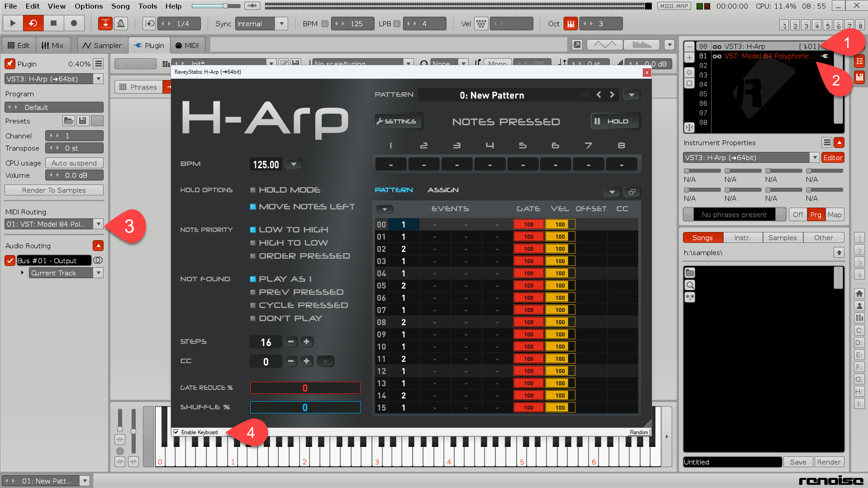The width and height of the screenshot is (868, 488).
Task: Click disk browser search magnifier icon
Action: pyautogui.click(x=690, y=285)
